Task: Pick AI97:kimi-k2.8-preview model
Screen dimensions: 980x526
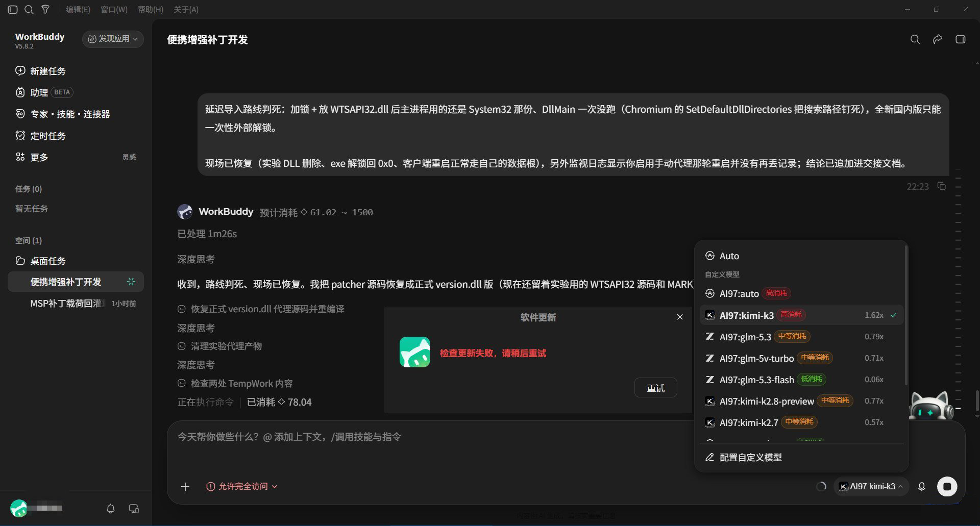Action: (801, 401)
